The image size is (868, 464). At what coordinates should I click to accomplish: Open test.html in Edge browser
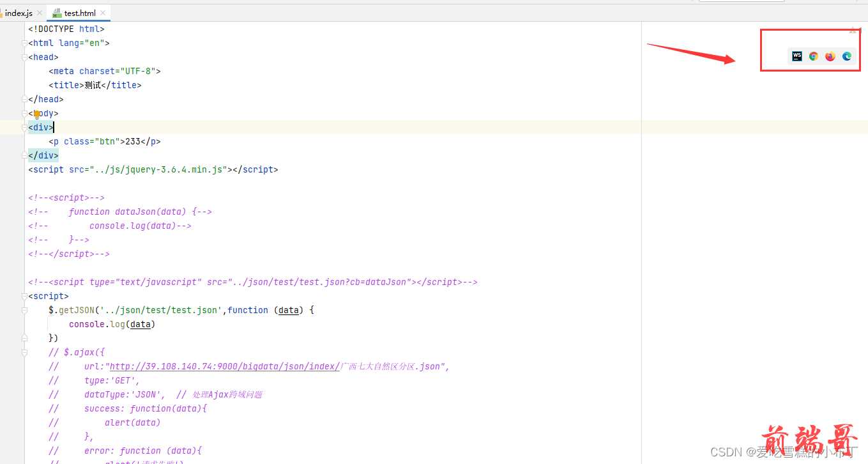(846, 56)
